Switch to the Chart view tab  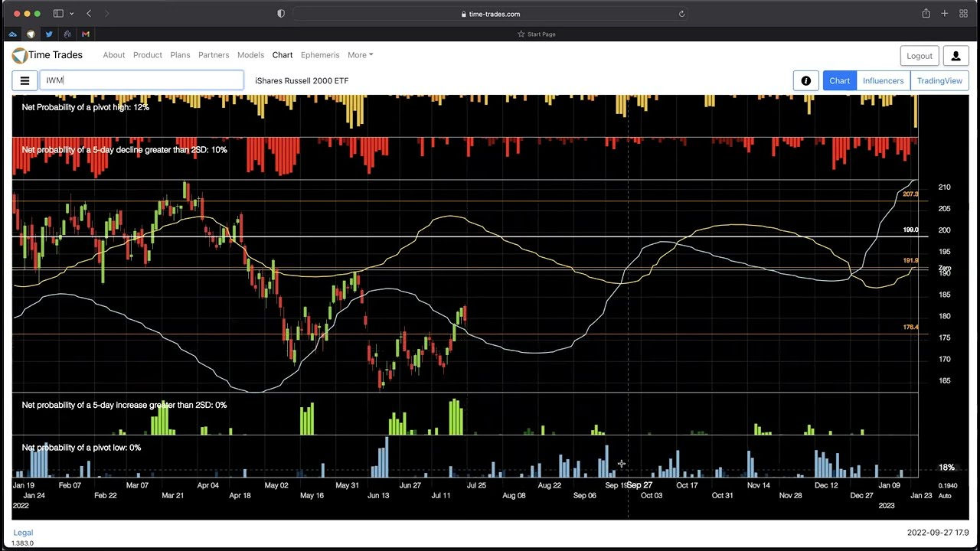pyautogui.click(x=839, y=80)
